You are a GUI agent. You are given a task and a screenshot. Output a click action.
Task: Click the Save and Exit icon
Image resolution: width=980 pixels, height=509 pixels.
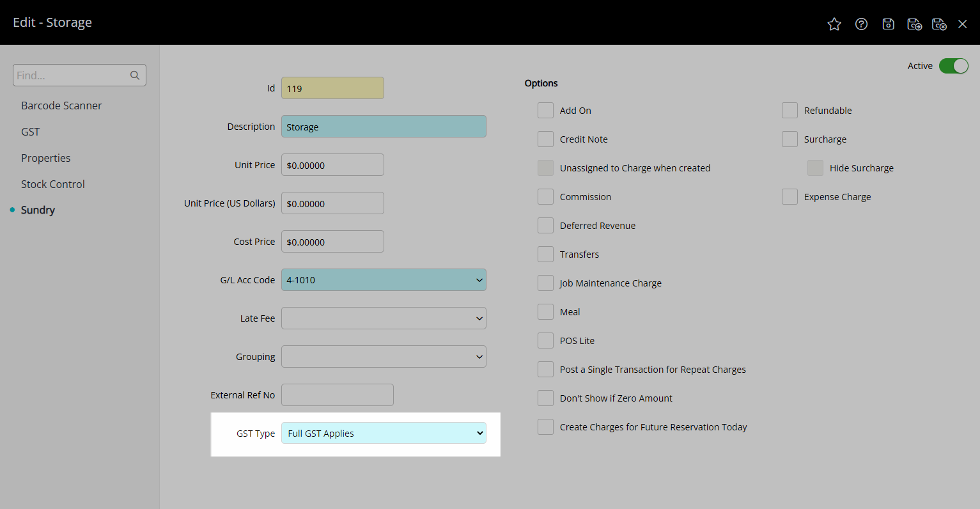pos(939,24)
